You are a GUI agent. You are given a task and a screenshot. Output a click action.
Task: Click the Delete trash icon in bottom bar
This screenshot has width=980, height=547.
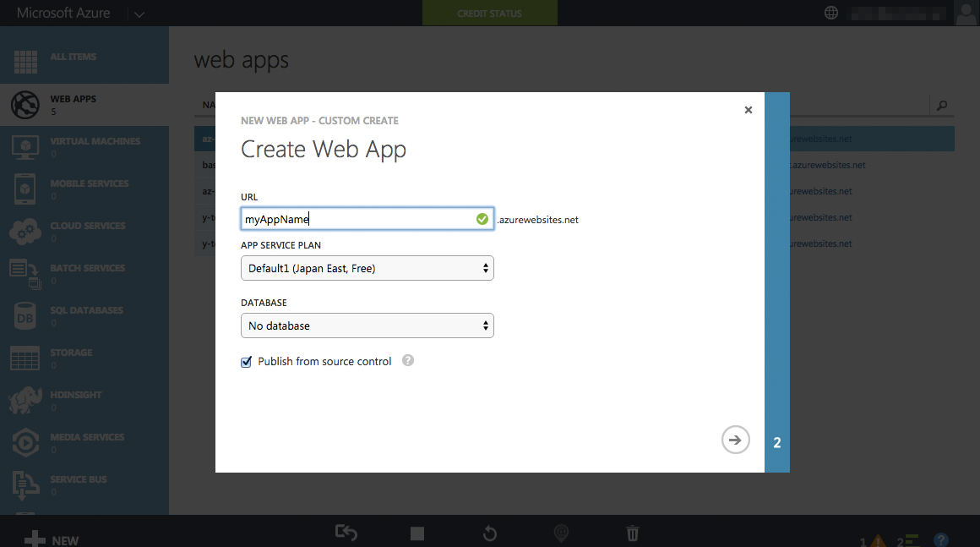[x=633, y=533]
